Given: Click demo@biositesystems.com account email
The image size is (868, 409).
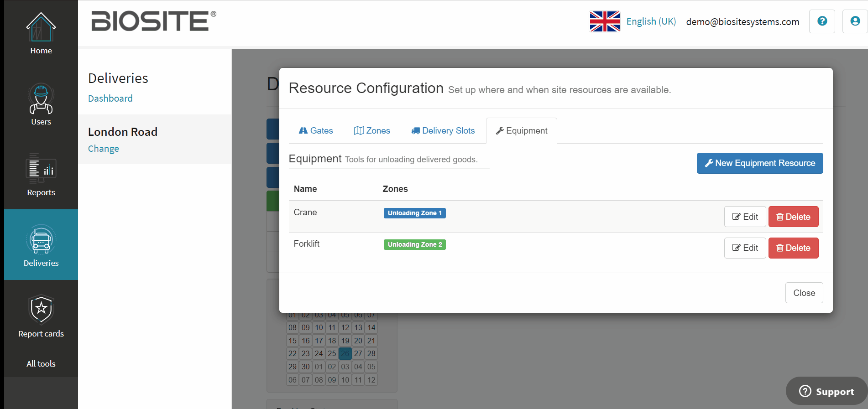Looking at the screenshot, I should click(743, 21).
